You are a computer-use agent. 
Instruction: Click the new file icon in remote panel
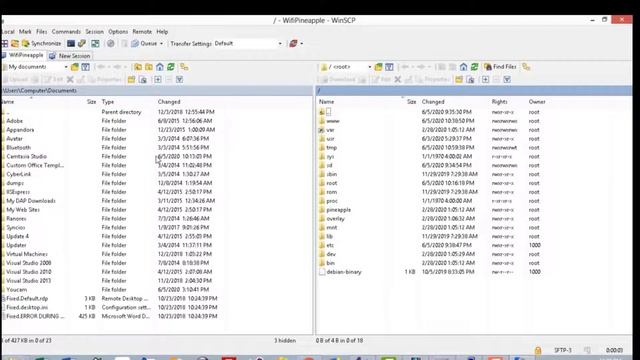coord(470,80)
